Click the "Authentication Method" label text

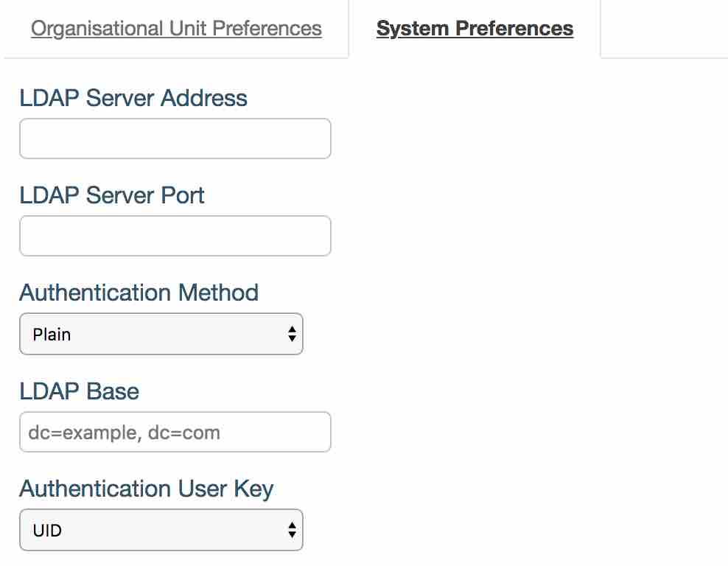tap(139, 293)
